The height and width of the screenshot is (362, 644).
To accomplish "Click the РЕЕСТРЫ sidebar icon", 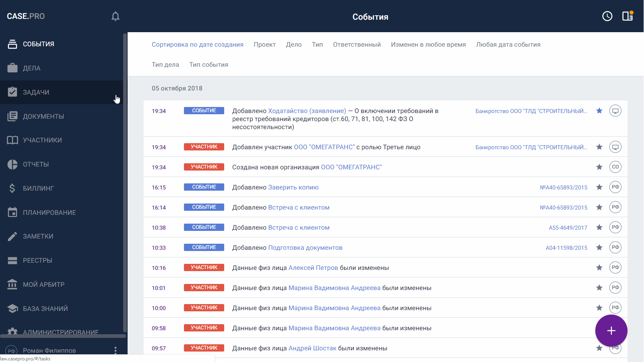I will pos(12,260).
